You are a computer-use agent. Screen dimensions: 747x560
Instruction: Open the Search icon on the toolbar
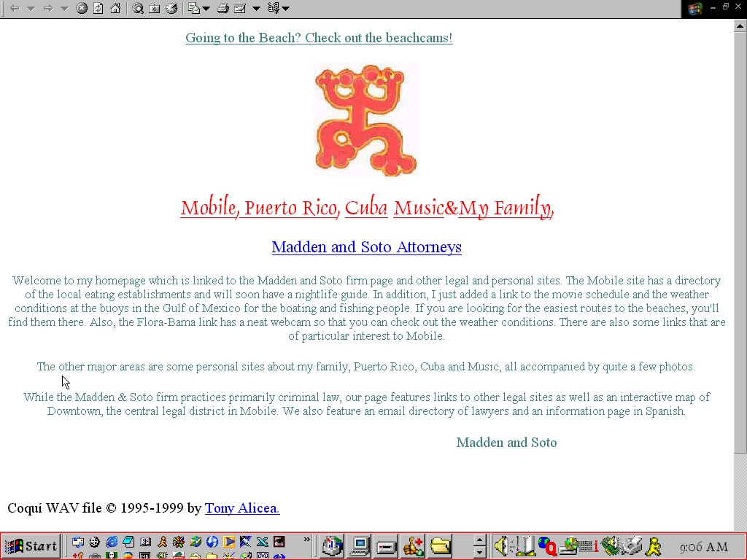139,9
